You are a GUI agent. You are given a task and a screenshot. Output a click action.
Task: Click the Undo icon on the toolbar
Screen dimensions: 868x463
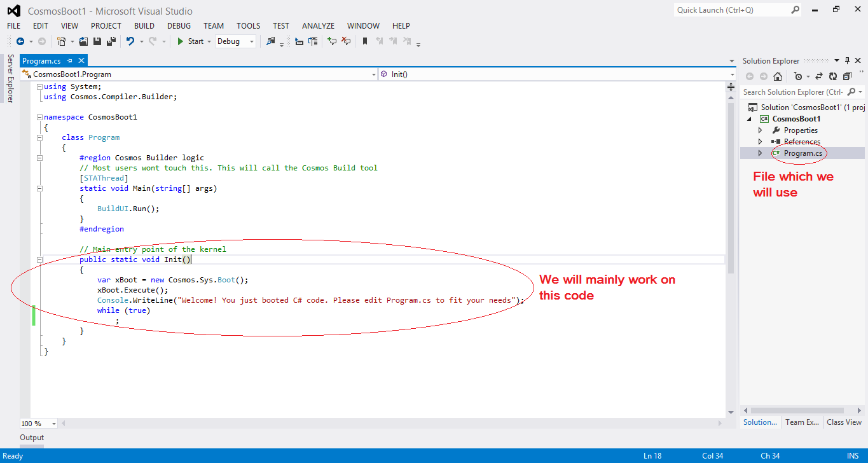[131, 41]
